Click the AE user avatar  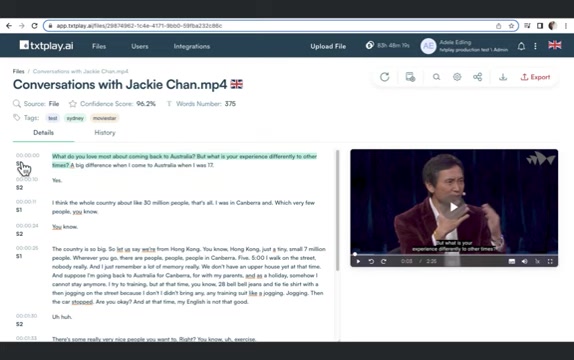click(428, 46)
